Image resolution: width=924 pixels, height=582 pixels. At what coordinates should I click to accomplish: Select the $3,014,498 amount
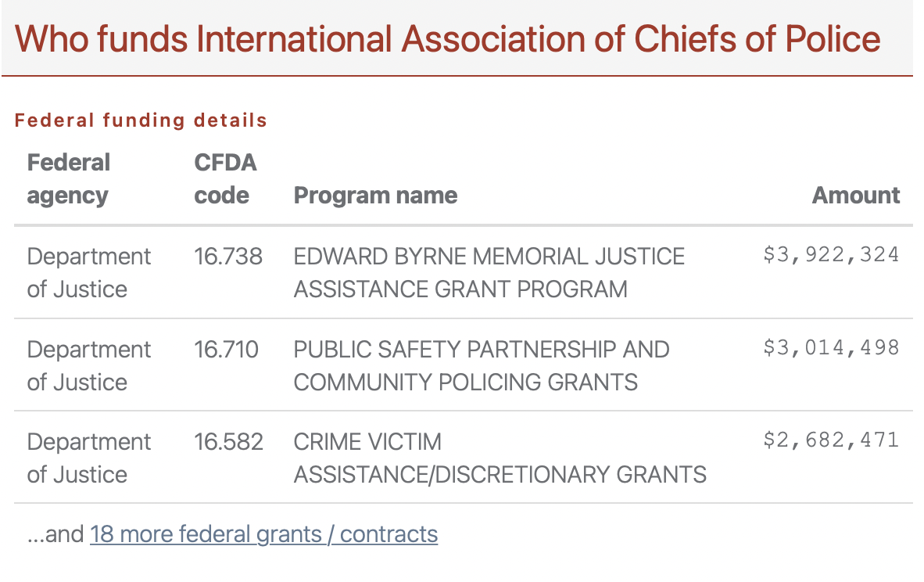point(831,348)
